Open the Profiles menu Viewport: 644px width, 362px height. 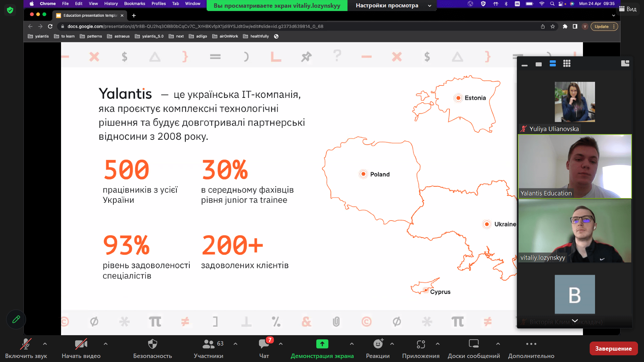tap(159, 4)
